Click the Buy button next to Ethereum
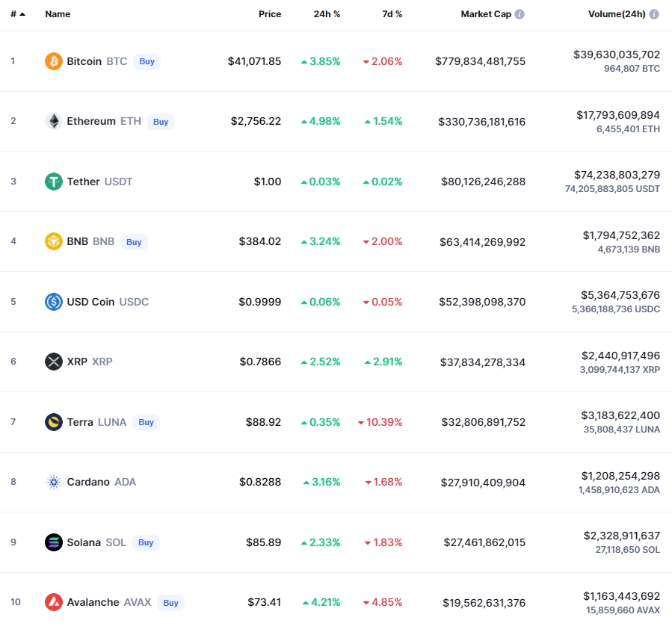 [161, 122]
